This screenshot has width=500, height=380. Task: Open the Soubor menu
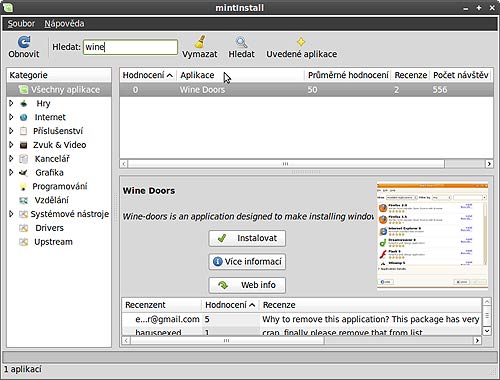21,24
